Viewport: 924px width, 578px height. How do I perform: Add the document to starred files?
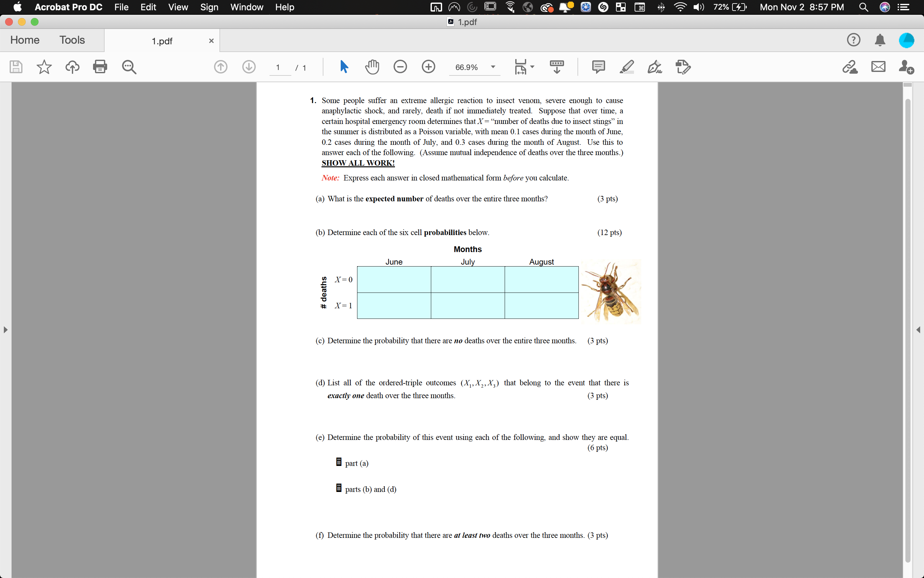(x=44, y=67)
